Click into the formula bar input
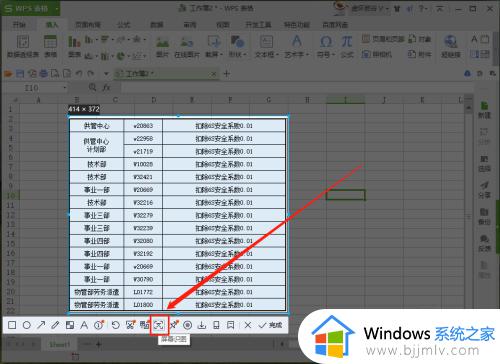500x364 pixels. point(297,88)
